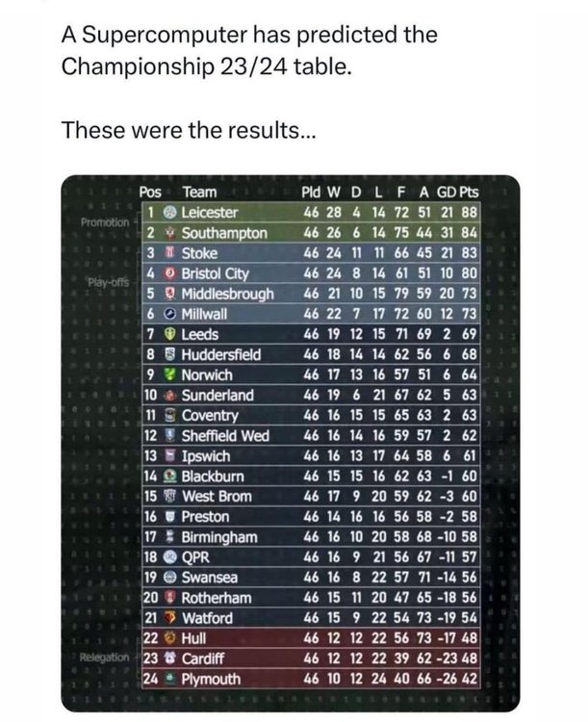The image size is (588, 722).
Task: Click the Millwall club badge icon
Action: click(x=170, y=314)
